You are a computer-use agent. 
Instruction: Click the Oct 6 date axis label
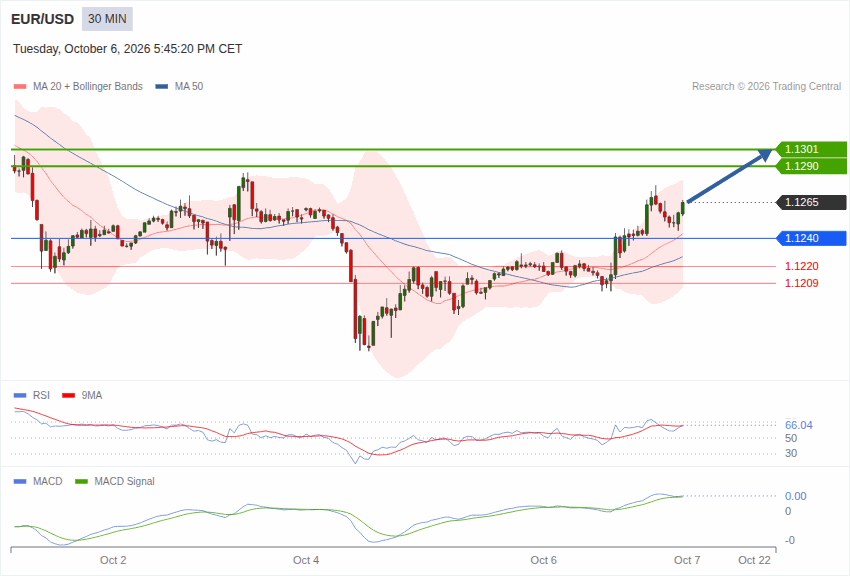(543, 560)
